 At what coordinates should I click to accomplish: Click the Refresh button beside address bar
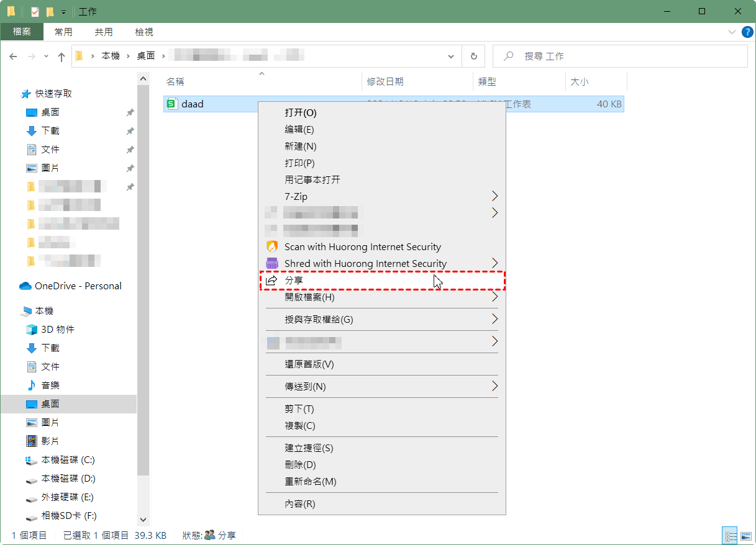(x=473, y=56)
